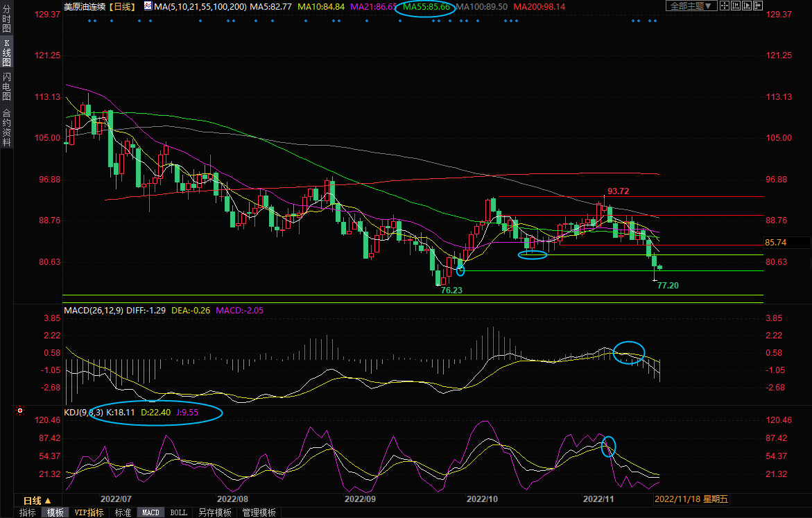The image size is (812, 518).
Task: Toggle the MACD template button
Action: tap(150, 513)
